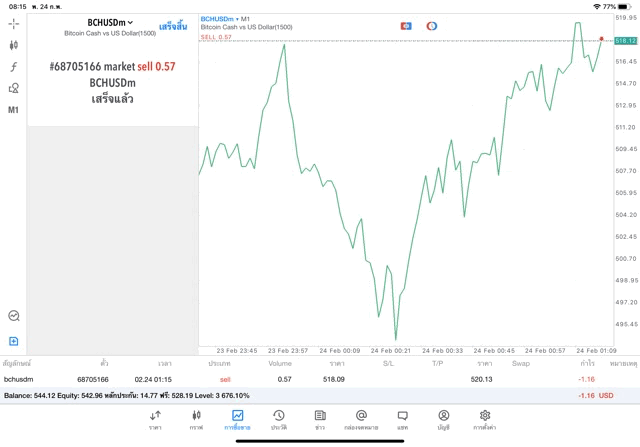Open the ราคา quotes tab
The height and width of the screenshot is (447, 640).
click(x=155, y=420)
